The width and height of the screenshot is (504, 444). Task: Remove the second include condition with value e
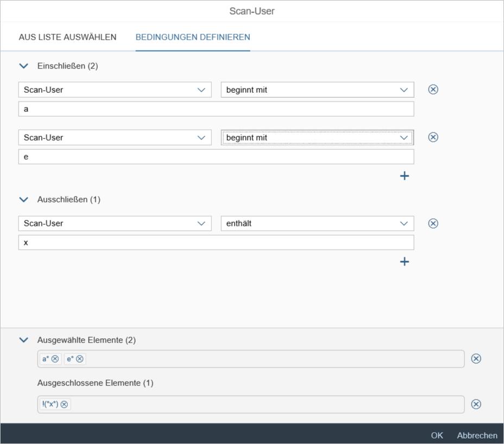[433, 137]
